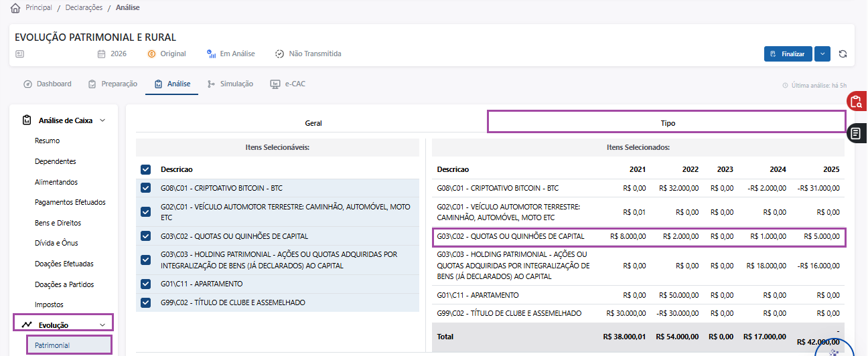Select Patrimonial under Evolução
The image size is (868, 356).
pyautogui.click(x=52, y=345)
